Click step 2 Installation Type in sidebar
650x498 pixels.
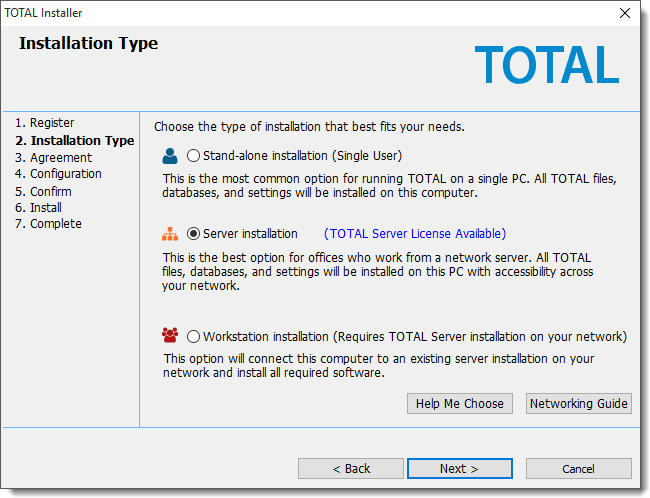[x=75, y=141]
